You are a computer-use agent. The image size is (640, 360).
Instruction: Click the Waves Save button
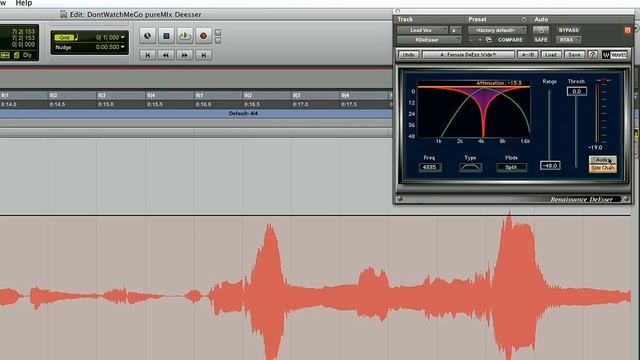(x=574, y=55)
